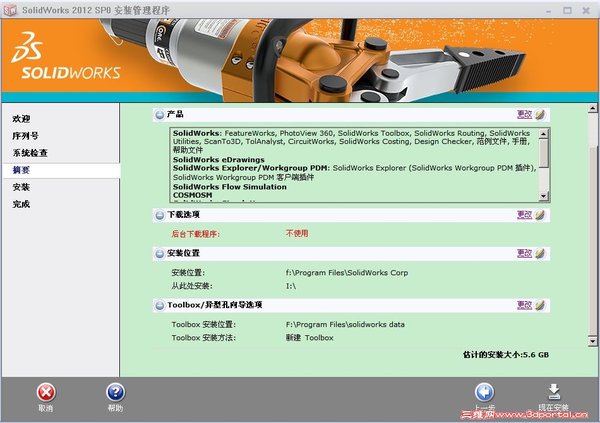This screenshot has width=600, height=423.
Task: Click the estimated install size 5.6 GB text
Action: pyautogui.click(x=505, y=355)
